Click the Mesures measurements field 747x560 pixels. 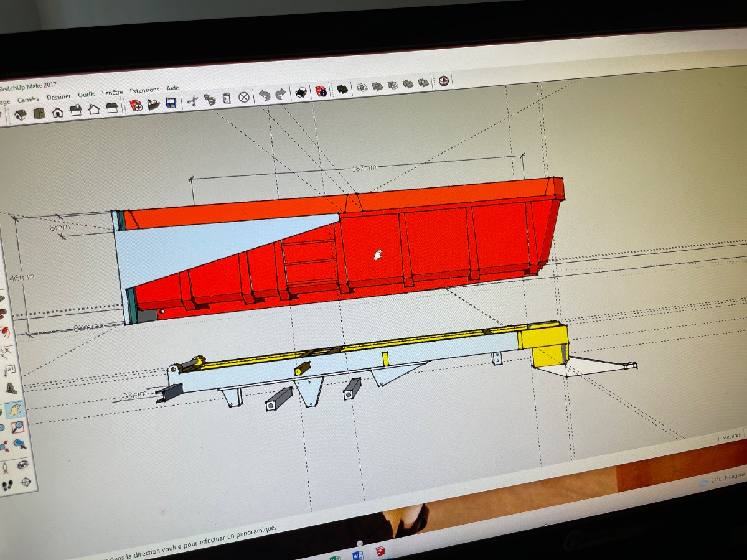pos(730,437)
